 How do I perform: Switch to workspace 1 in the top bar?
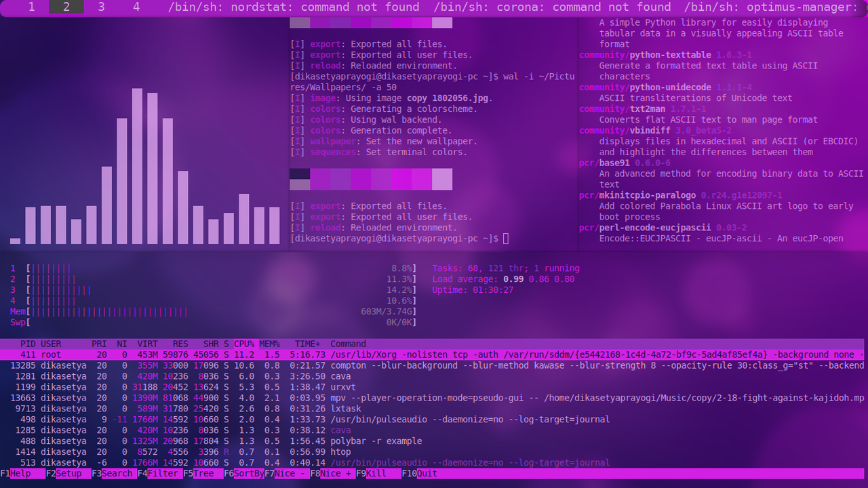pyautogui.click(x=32, y=7)
